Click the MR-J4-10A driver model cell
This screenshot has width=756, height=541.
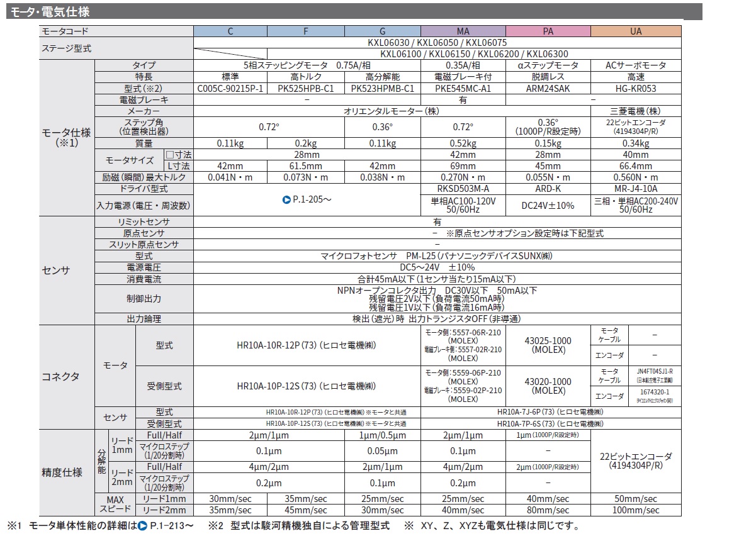636,189
